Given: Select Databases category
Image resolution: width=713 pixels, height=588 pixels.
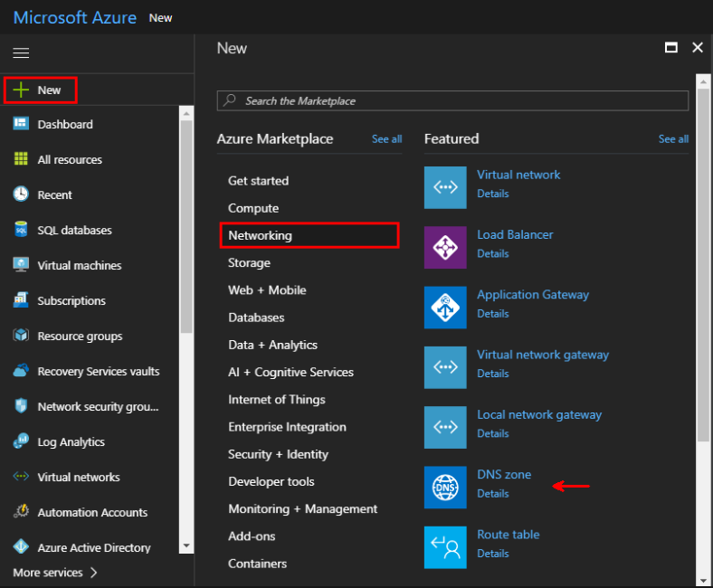Looking at the screenshot, I should pyautogui.click(x=256, y=318).
